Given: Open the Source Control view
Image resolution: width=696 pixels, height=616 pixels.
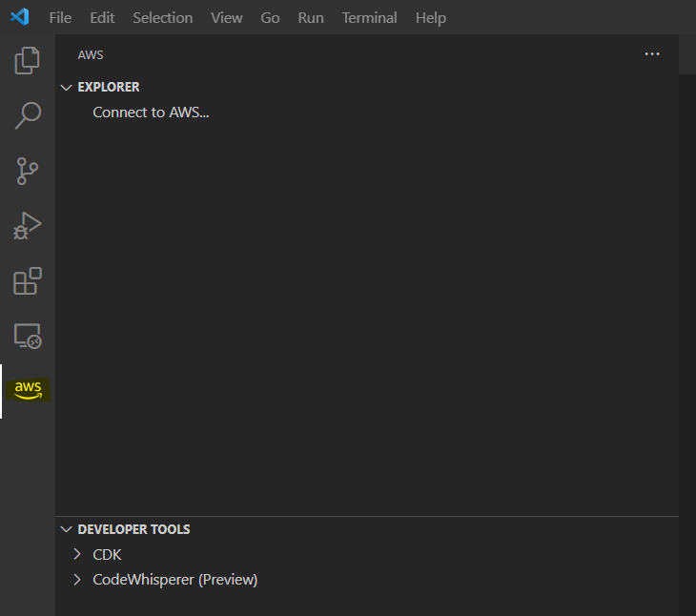Looking at the screenshot, I should pos(27,171).
